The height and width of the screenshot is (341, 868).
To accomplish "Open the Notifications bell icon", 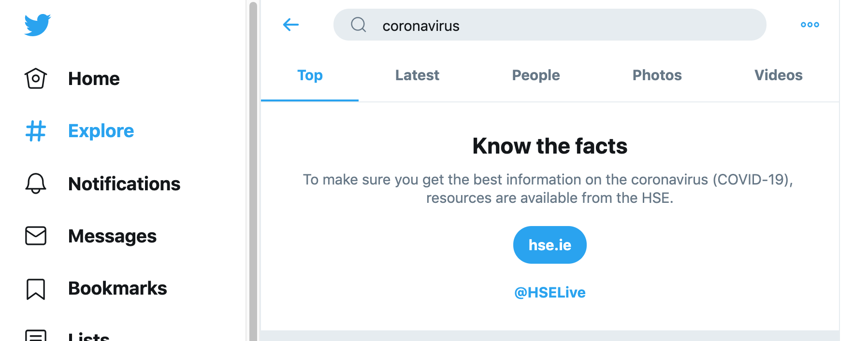I will coord(36,184).
